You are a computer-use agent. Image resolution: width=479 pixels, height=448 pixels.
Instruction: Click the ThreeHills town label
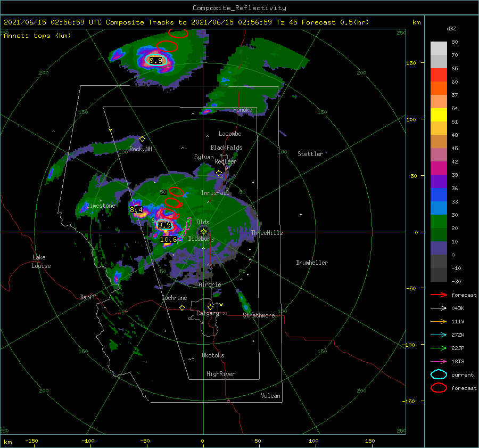pos(267,233)
